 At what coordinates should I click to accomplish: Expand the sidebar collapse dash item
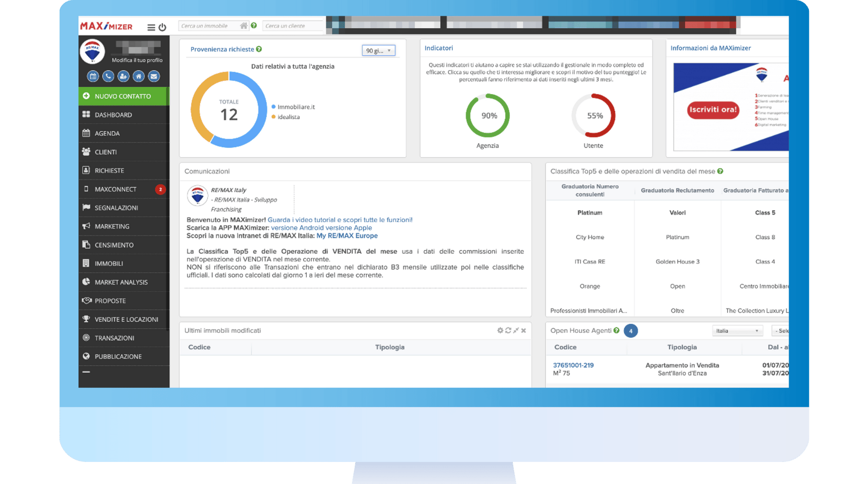(86, 372)
